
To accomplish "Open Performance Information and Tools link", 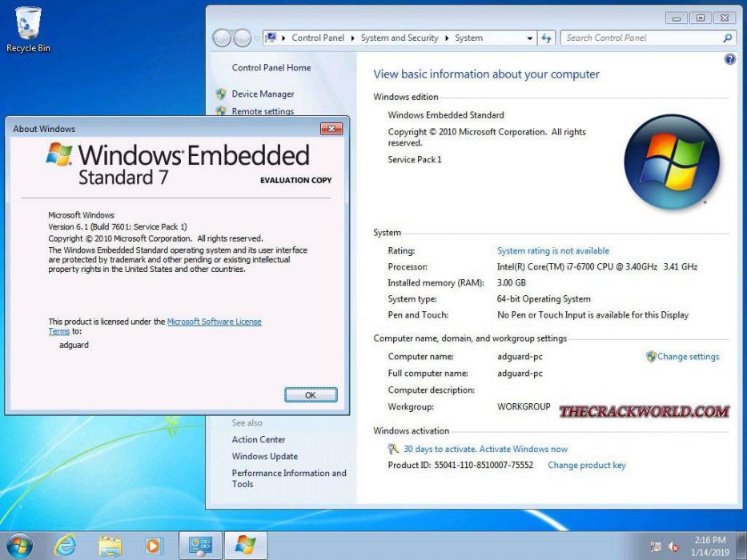I will click(289, 478).
